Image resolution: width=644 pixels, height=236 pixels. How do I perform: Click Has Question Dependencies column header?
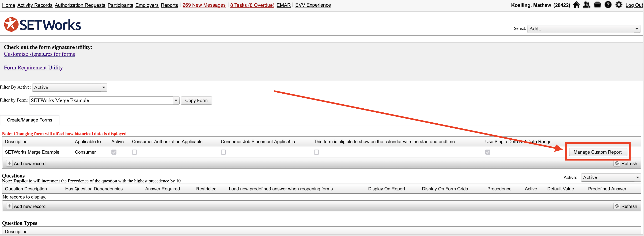(94, 189)
